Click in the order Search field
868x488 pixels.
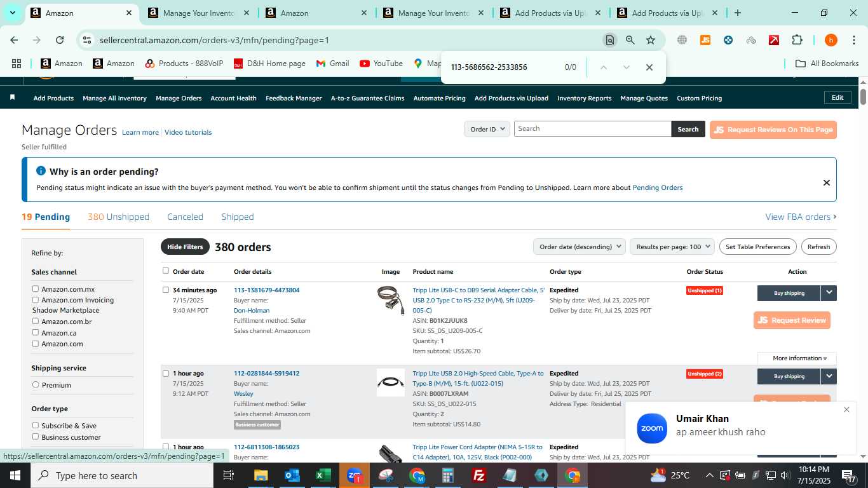pyautogui.click(x=592, y=129)
